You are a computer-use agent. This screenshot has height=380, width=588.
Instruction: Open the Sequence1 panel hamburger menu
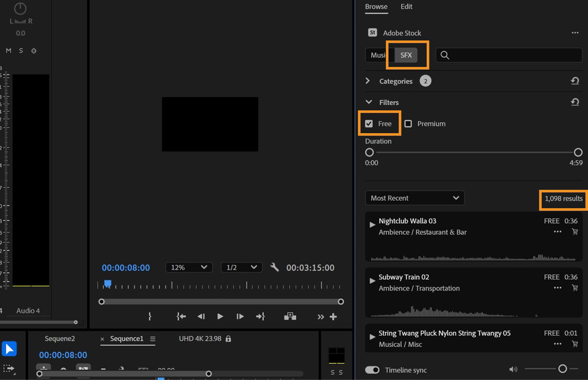coord(153,338)
